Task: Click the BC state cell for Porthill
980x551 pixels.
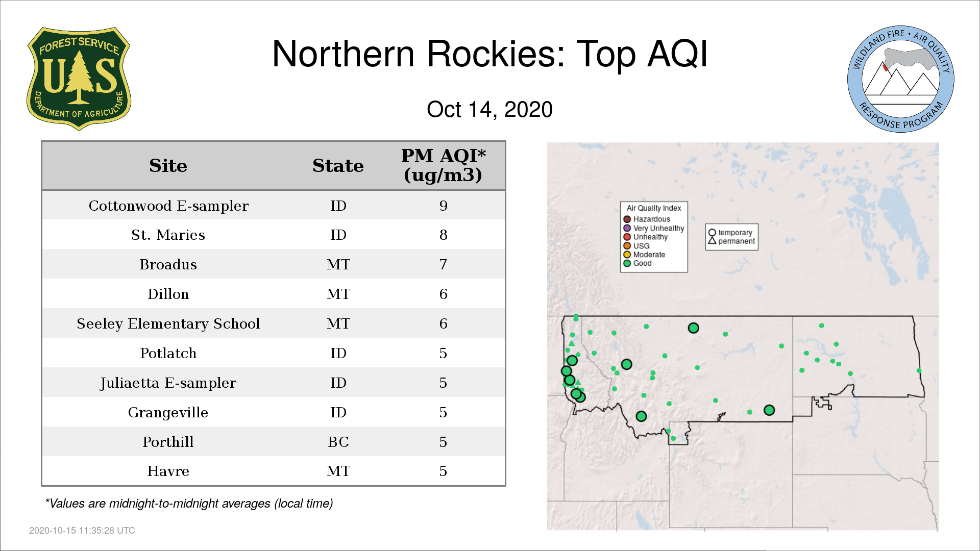Action: pos(338,442)
